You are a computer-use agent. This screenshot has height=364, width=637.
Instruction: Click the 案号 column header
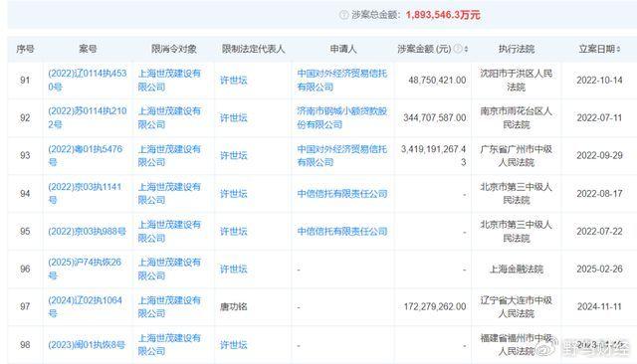[88, 49]
